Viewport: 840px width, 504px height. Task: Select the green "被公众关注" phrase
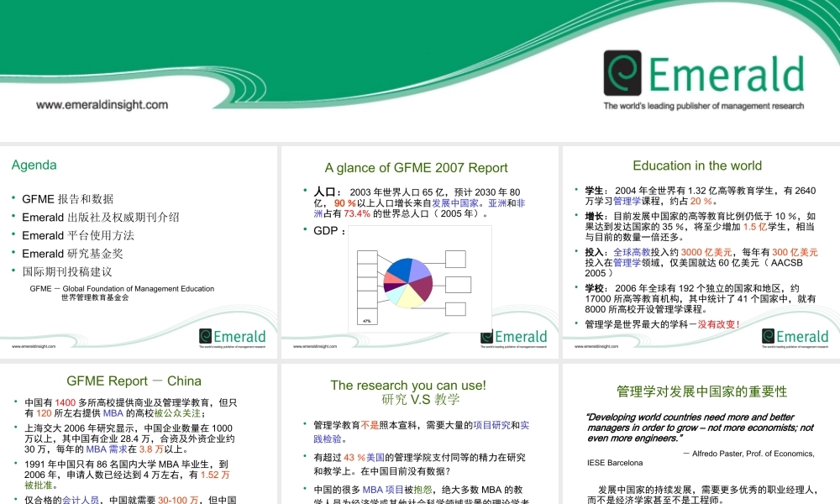point(176,413)
